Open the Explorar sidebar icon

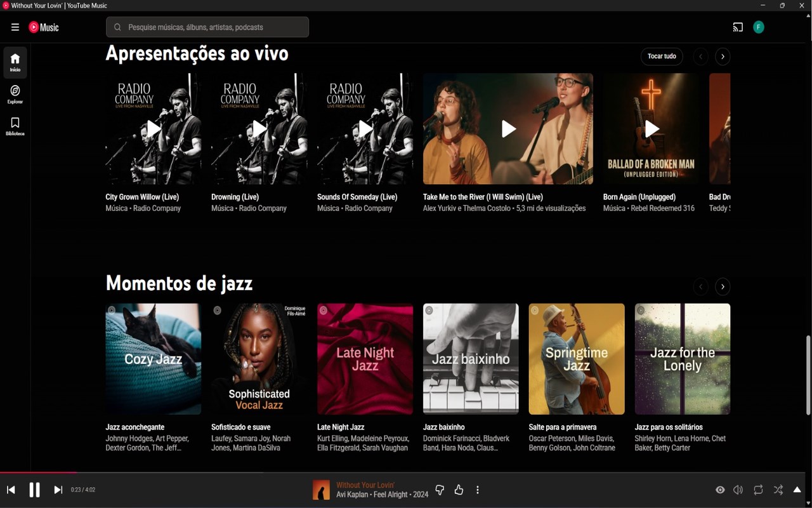tap(15, 94)
